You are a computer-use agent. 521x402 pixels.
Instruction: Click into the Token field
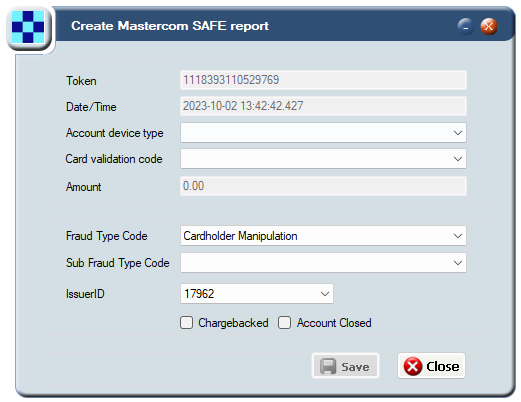click(323, 80)
